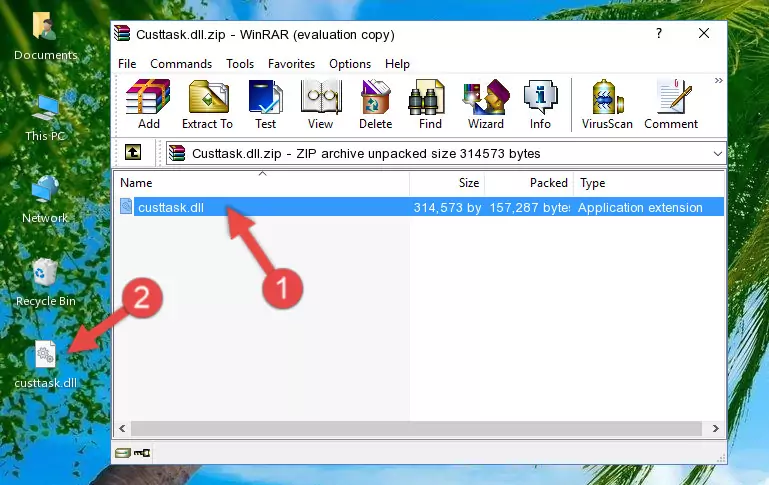Click the 157,287 packed size cell
This screenshot has height=485, width=769.
[x=529, y=207]
